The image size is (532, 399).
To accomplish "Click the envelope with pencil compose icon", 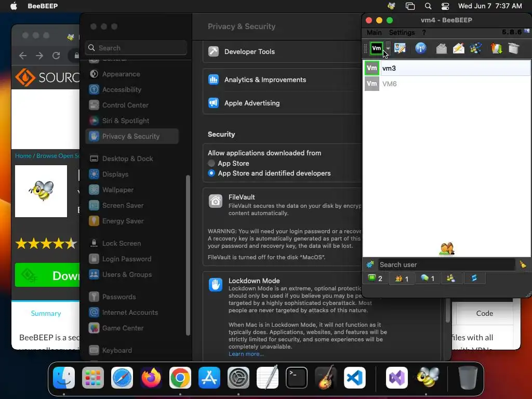I will [x=459, y=48].
